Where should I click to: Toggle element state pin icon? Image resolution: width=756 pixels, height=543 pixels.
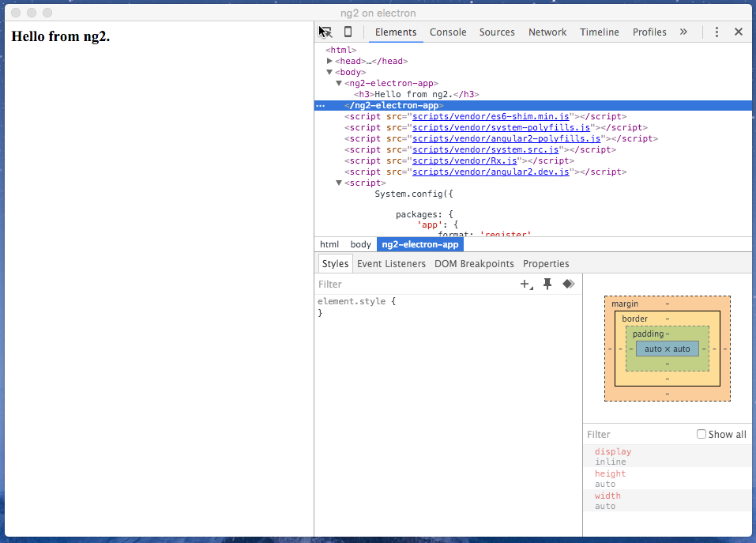click(x=547, y=284)
